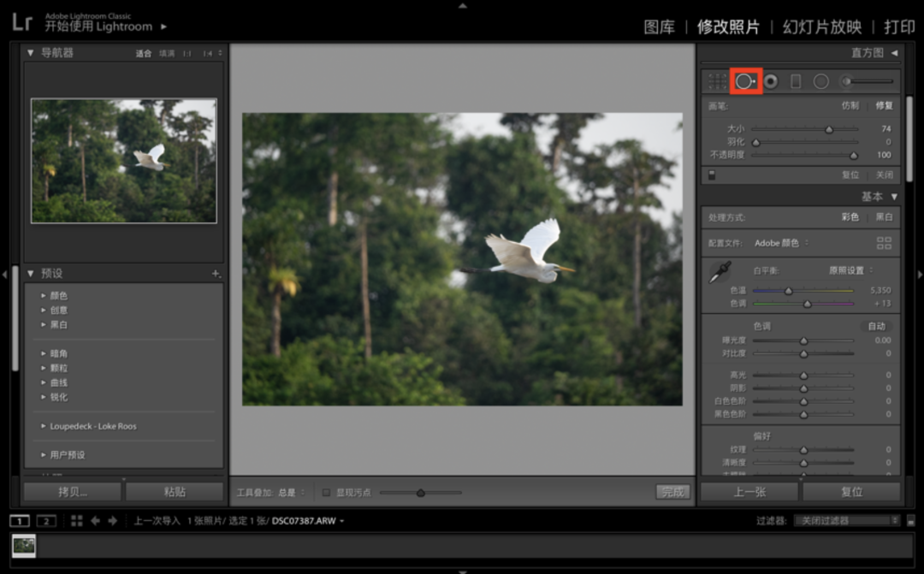Select the Graduated Filter tool
The image size is (924, 574).
[796, 81]
